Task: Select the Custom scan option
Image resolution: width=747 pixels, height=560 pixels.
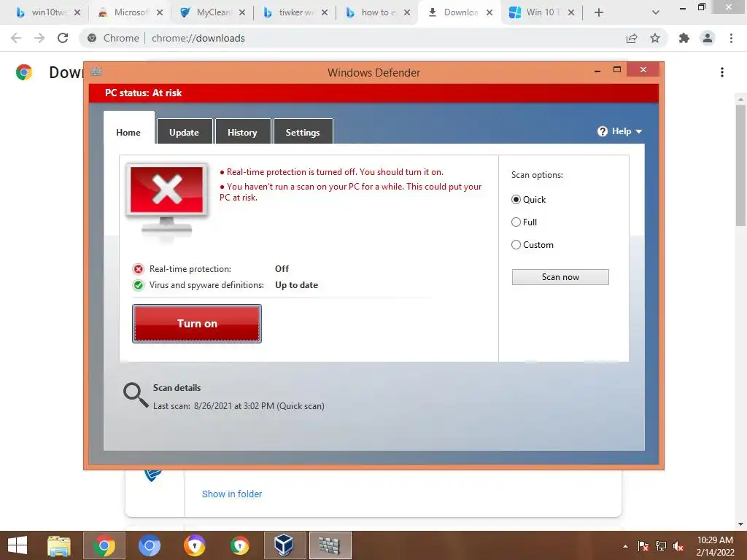Action: [516, 245]
